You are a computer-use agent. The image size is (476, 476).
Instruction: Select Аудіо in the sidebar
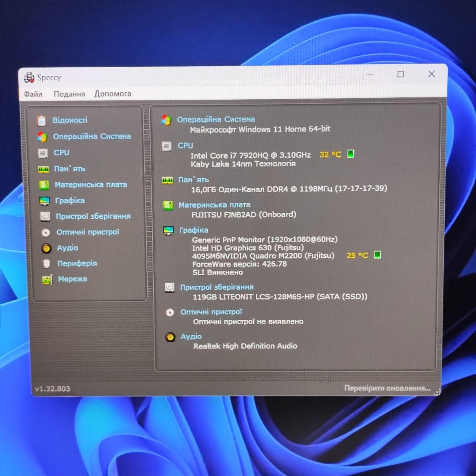tap(67, 248)
